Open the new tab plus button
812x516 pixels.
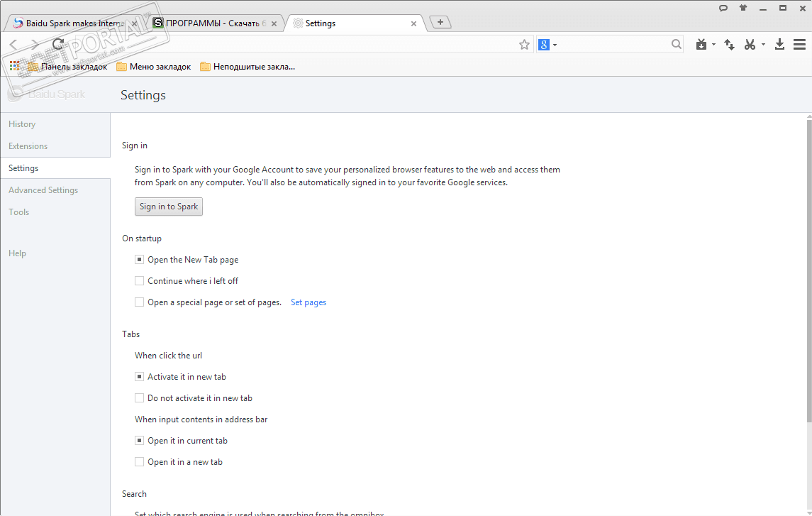440,22
